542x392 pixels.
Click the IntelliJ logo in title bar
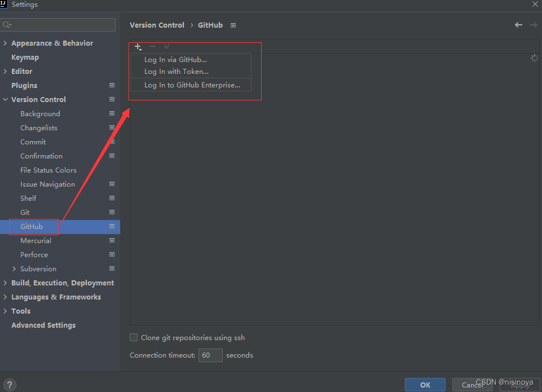(3, 4)
